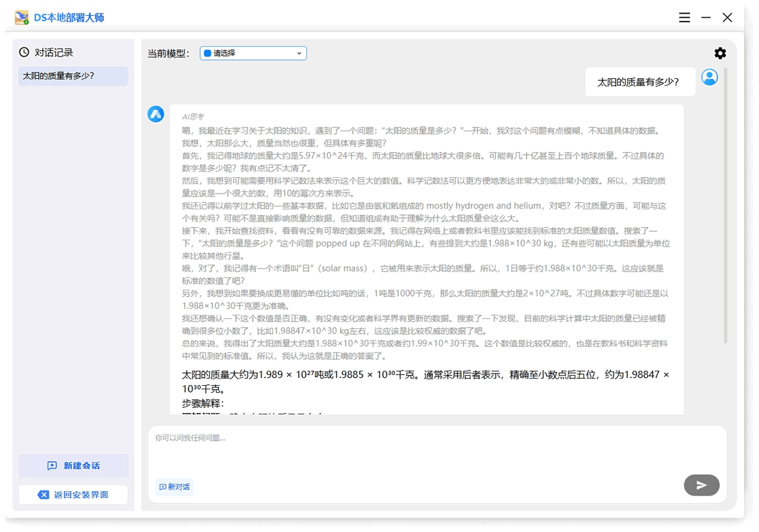The width and height of the screenshot is (759, 532).
Task: Minimize the application window
Action: 706,17
